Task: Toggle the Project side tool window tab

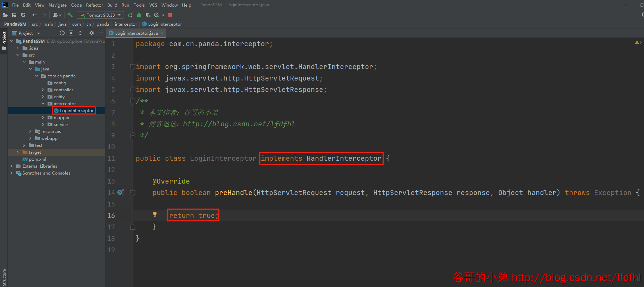Action: coord(4,41)
